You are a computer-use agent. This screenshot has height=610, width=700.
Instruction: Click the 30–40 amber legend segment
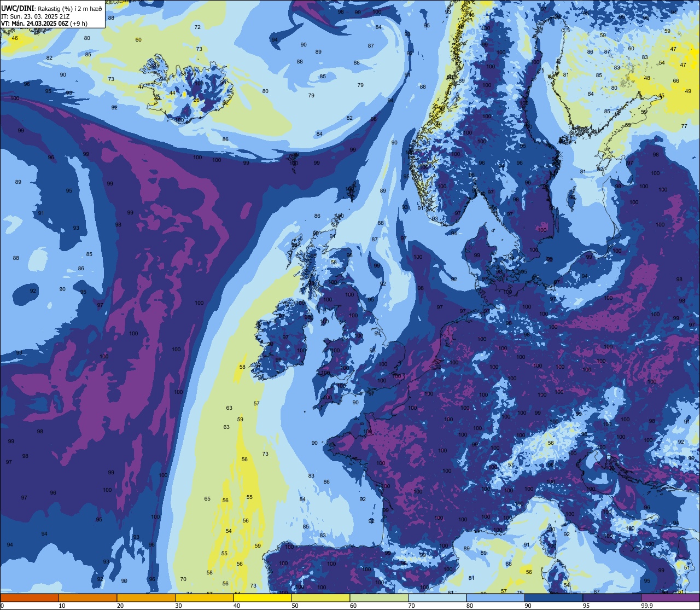(x=204, y=597)
